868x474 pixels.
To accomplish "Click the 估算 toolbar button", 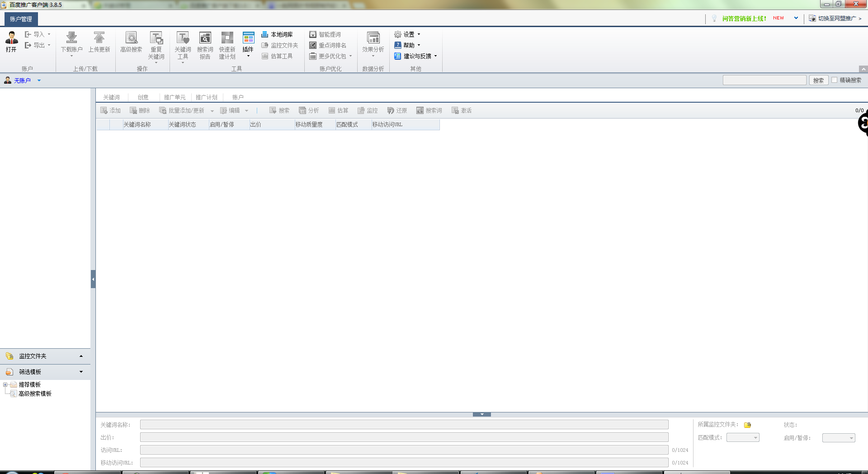I will tap(338, 110).
